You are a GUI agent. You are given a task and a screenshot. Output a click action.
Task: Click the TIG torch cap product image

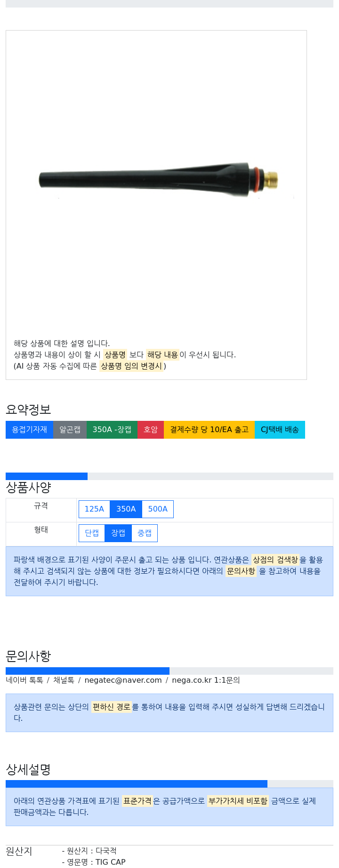(158, 179)
